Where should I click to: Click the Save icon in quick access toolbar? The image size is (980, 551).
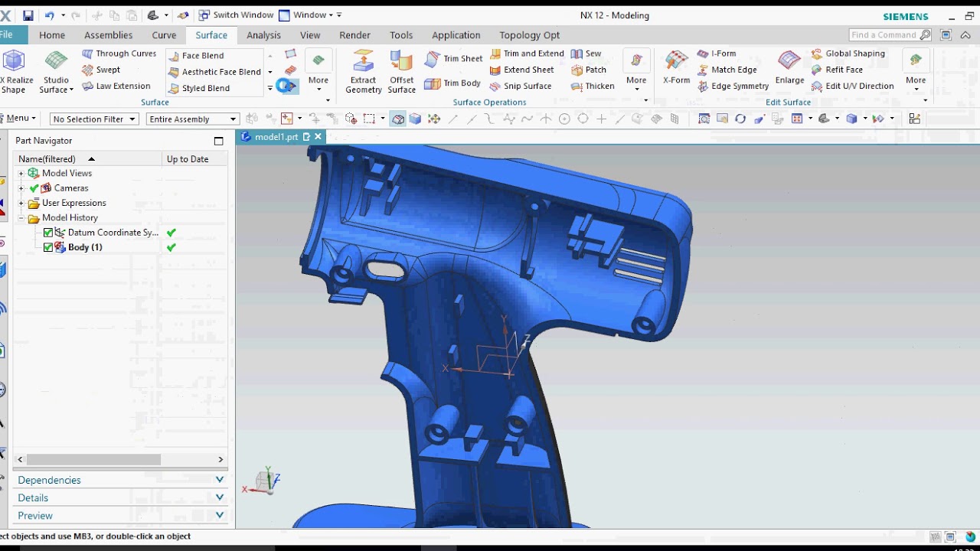(x=28, y=15)
